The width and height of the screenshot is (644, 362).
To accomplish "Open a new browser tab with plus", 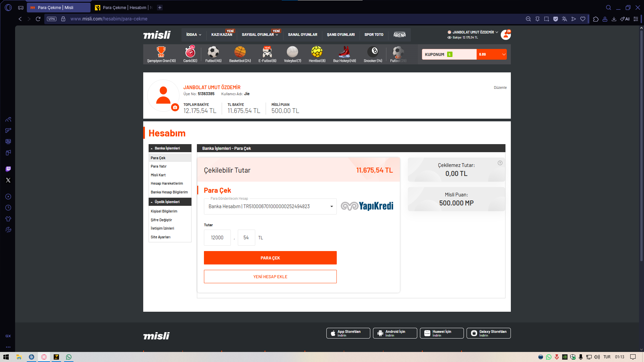I will point(160,7).
